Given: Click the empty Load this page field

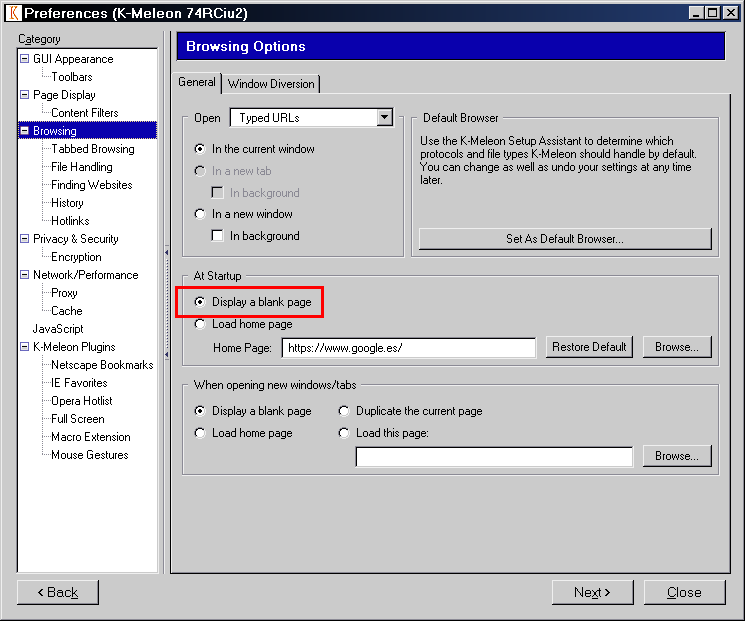Looking at the screenshot, I should pos(494,457).
